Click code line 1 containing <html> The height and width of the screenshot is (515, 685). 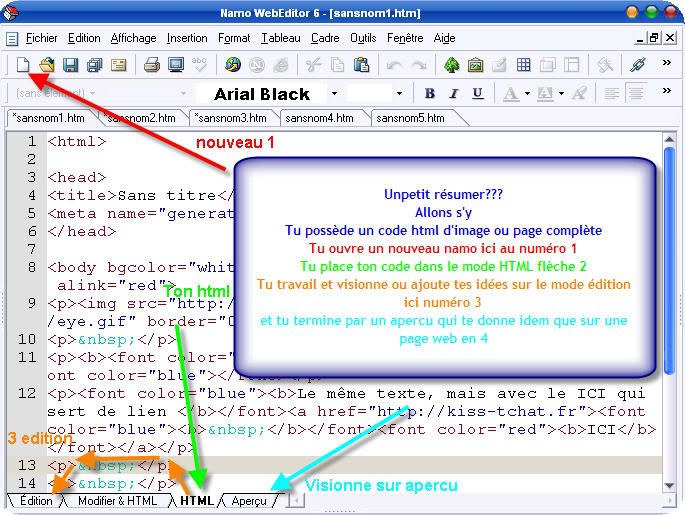77,142
